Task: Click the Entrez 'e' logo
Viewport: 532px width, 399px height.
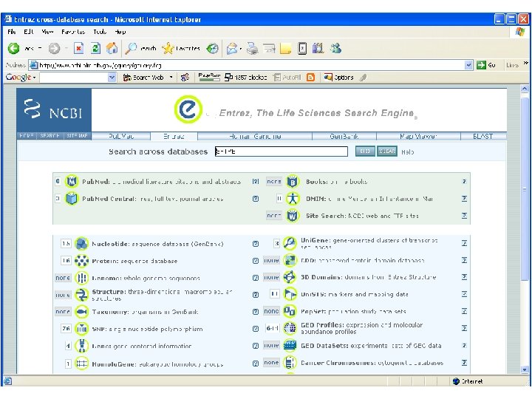Action: pos(188,109)
